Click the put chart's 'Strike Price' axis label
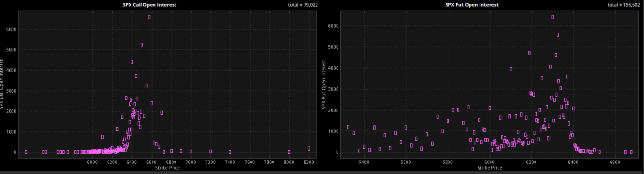This screenshot has width=644, height=174. click(490, 168)
